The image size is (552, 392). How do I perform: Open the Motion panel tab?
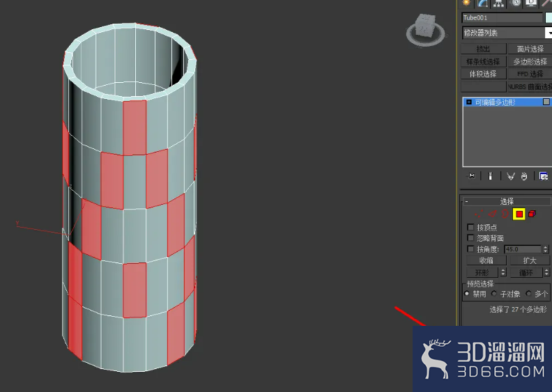point(515,3)
